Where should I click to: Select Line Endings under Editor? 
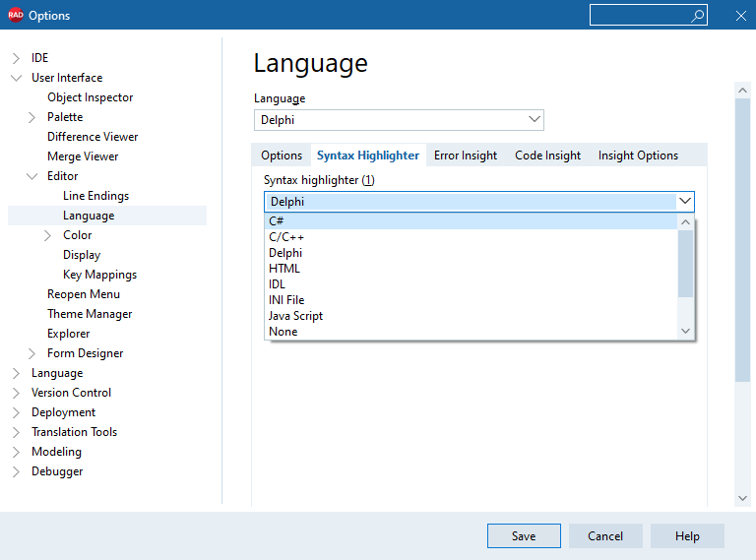(95, 196)
